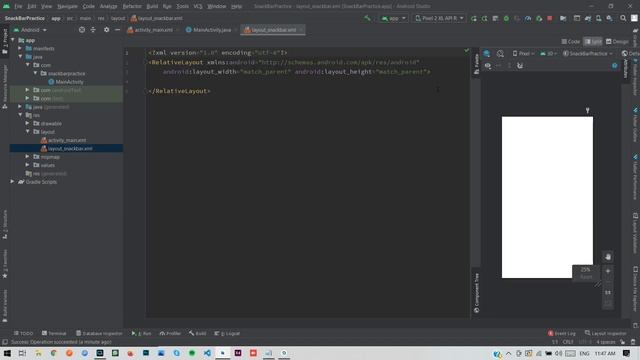Open the Refactor menu
The image size is (640, 360).
[x=132, y=6]
